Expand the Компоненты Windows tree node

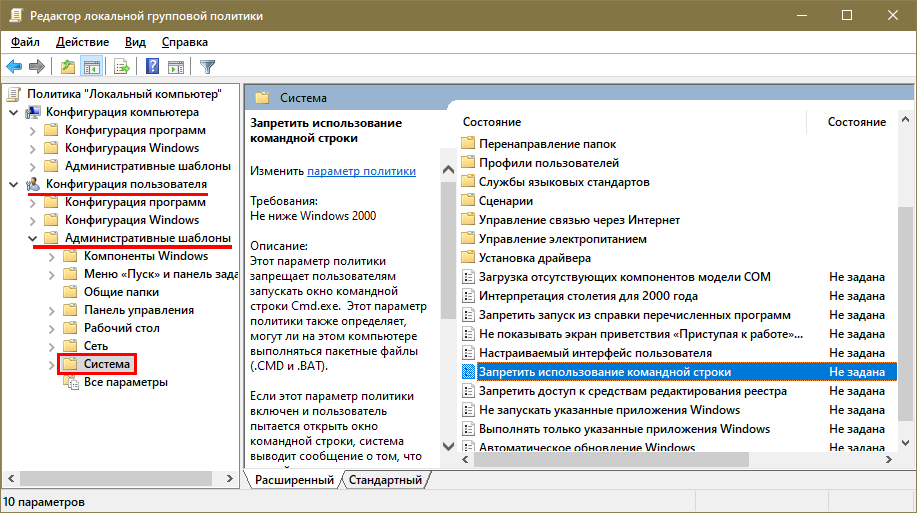[51, 257]
